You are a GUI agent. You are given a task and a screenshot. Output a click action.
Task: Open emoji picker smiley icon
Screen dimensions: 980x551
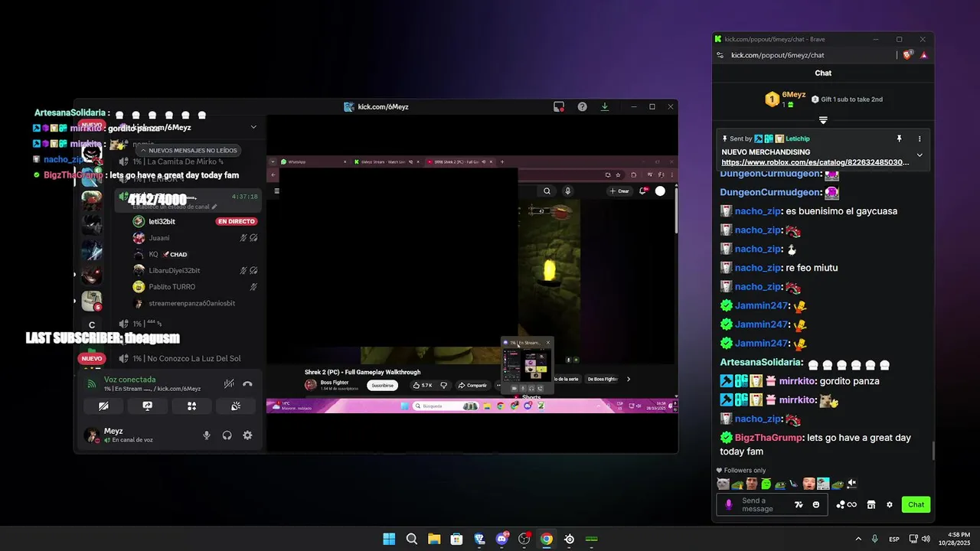tap(816, 504)
